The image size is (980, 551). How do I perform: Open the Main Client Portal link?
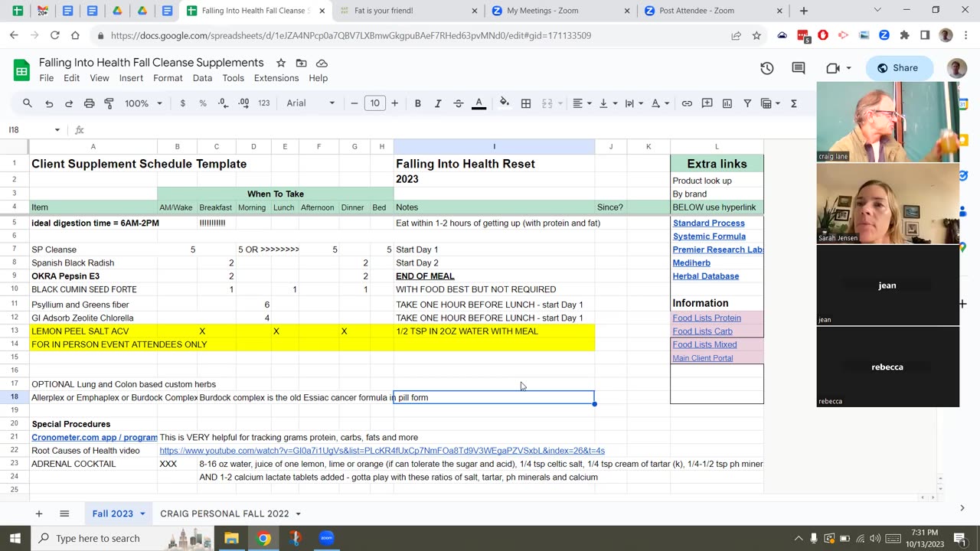pos(703,358)
